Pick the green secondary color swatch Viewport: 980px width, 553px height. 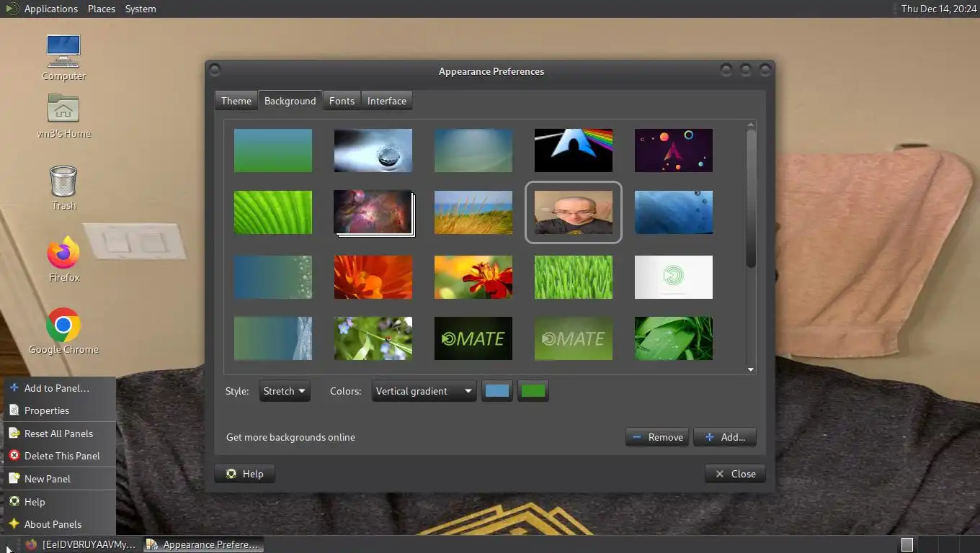coord(533,391)
